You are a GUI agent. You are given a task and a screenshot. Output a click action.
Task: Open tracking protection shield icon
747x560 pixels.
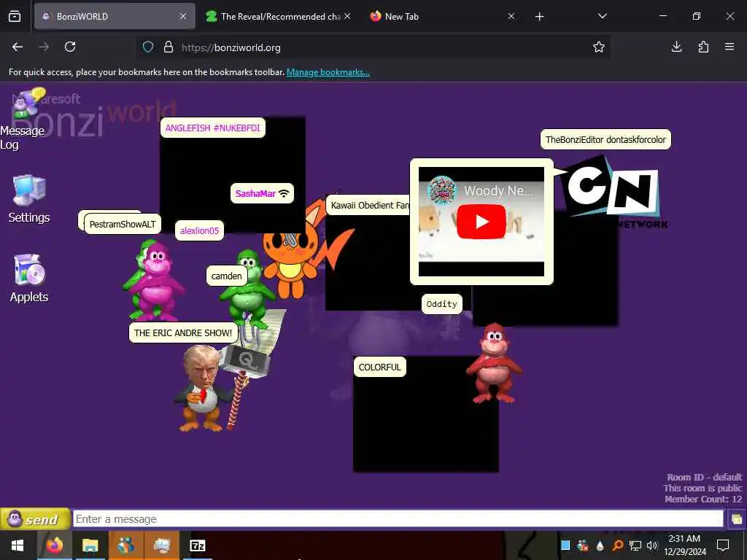coord(148,47)
